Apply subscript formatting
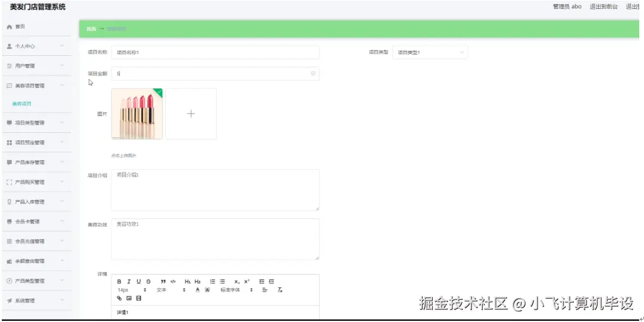 click(237, 282)
